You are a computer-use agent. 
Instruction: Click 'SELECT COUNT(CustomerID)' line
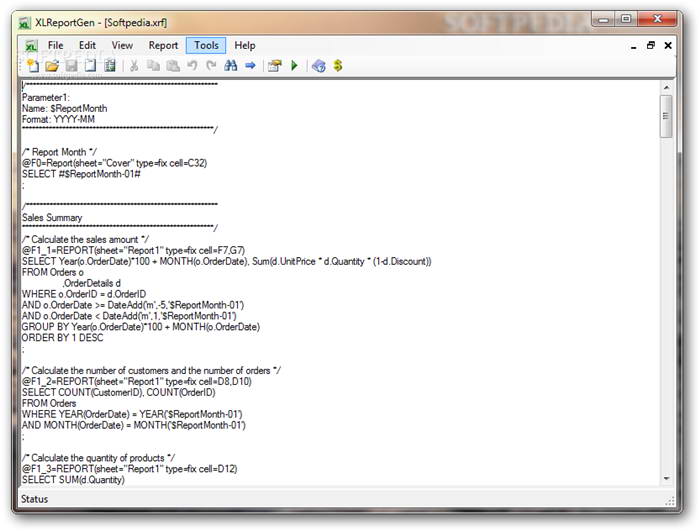[118, 392]
